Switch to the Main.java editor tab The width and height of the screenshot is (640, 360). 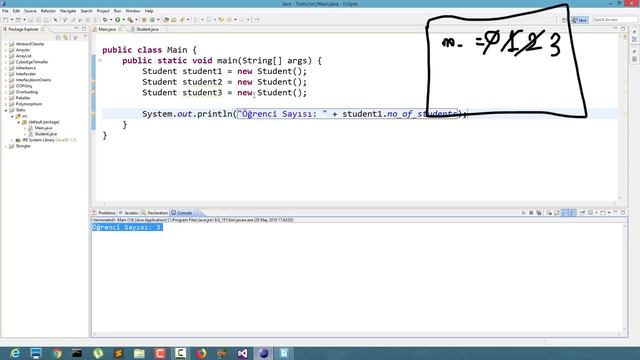(107, 29)
